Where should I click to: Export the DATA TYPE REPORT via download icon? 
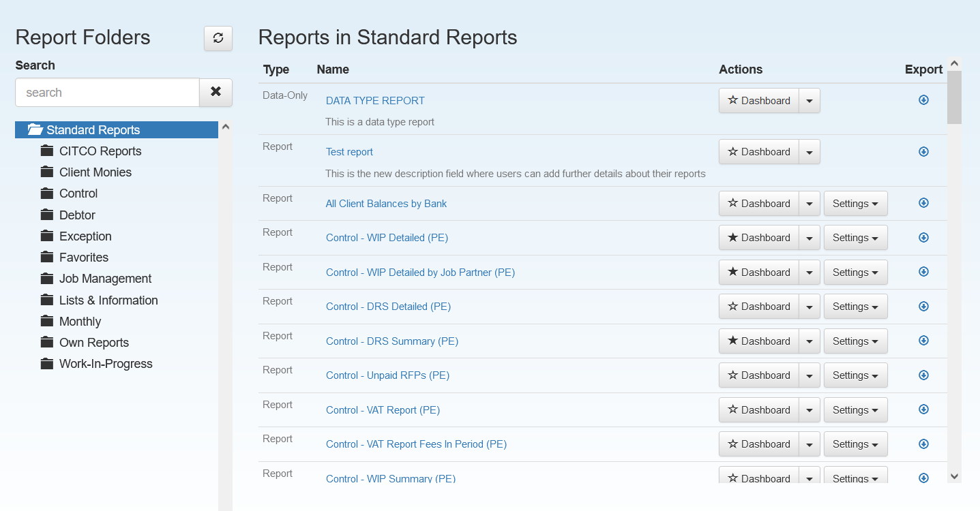923,99
